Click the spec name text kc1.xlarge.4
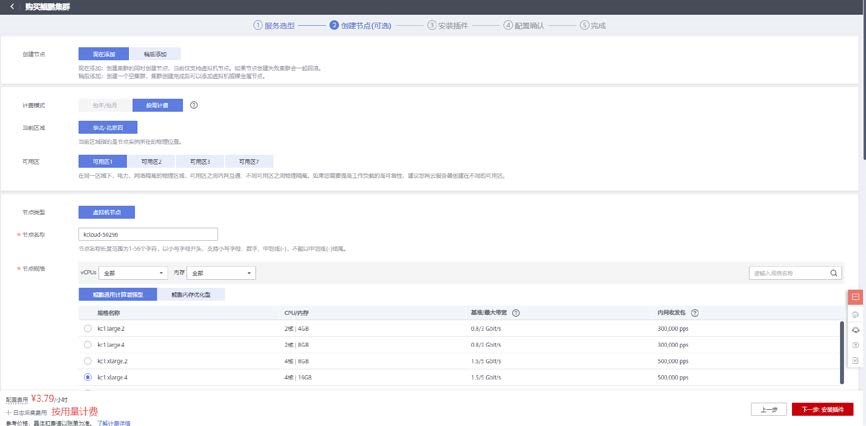The image size is (866, 426). tap(112, 377)
